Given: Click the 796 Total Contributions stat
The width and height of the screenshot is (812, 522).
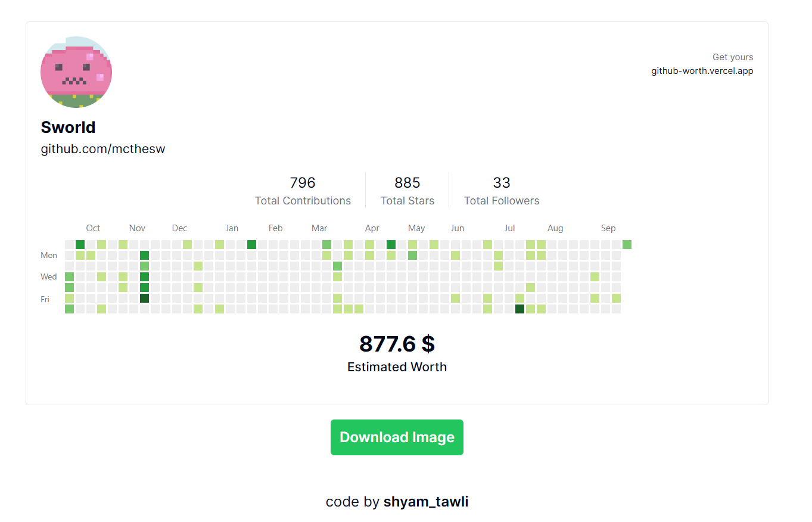Looking at the screenshot, I should click(x=303, y=191).
